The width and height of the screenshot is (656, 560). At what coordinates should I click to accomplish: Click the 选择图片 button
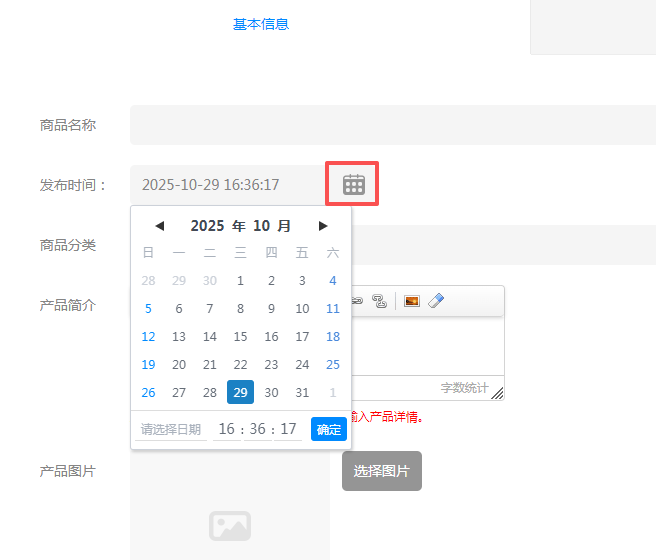coord(382,471)
